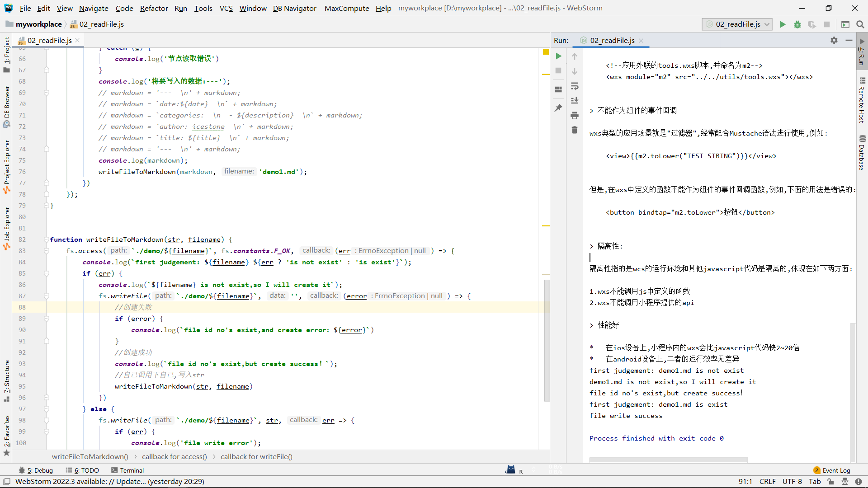868x488 pixels.
Task: Click the scroll down arrow in Run output
Action: coord(575,71)
